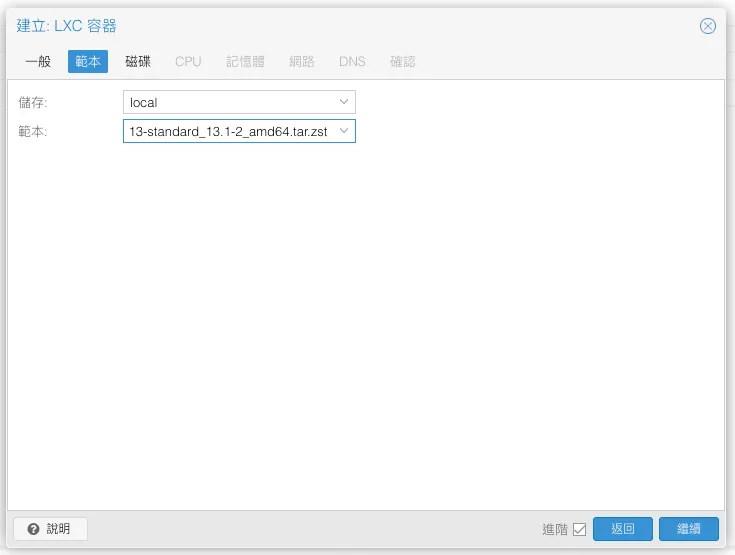Toggle the 進階 advanced checkbox
Viewport: 735px width, 555px height.
pos(579,529)
